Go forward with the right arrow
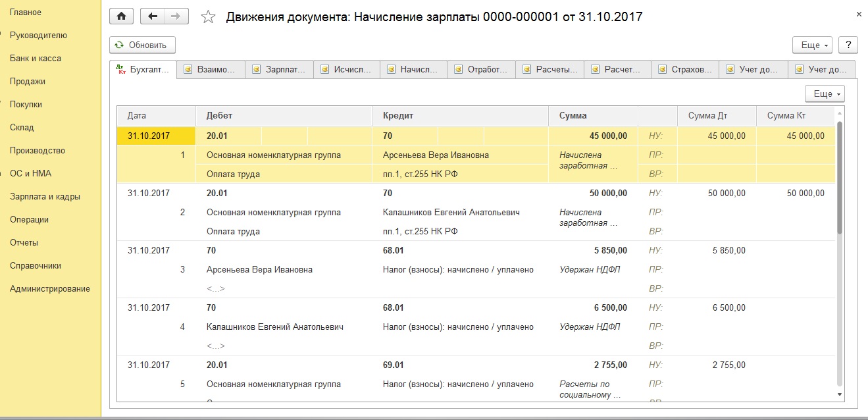The image size is (868, 420). (175, 16)
